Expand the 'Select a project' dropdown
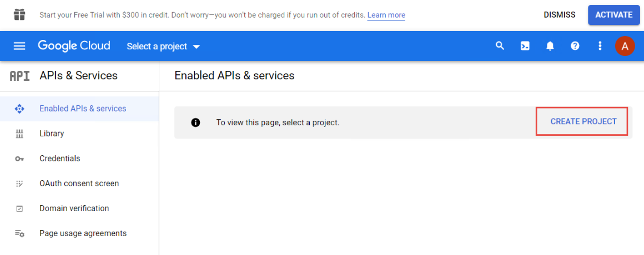The height and width of the screenshot is (255, 644). [x=163, y=47]
